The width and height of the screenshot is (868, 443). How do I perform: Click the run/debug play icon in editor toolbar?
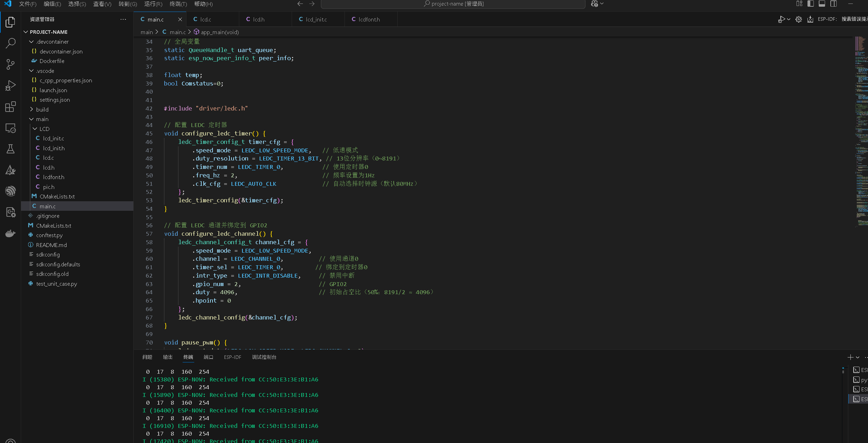click(x=781, y=19)
